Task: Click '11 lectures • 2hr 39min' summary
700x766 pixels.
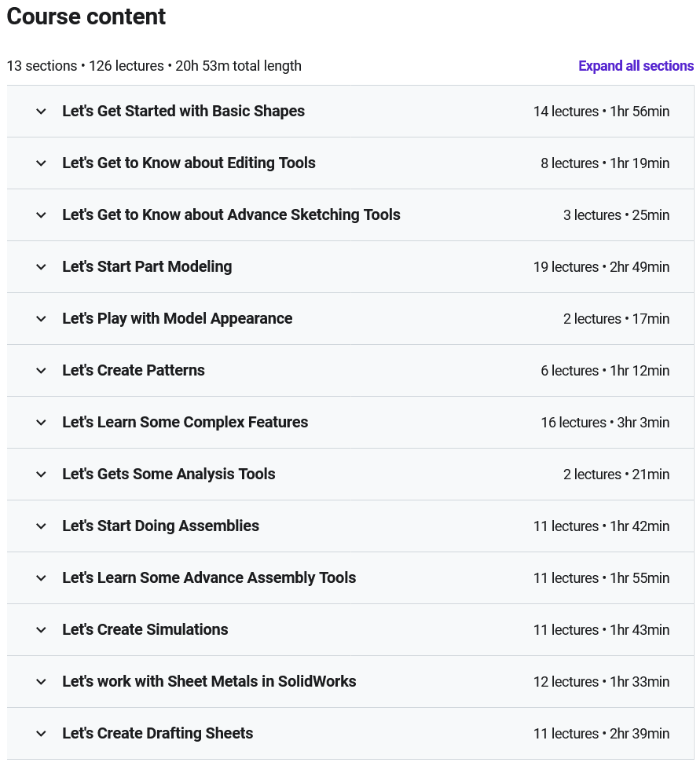Action: pyautogui.click(x=601, y=734)
